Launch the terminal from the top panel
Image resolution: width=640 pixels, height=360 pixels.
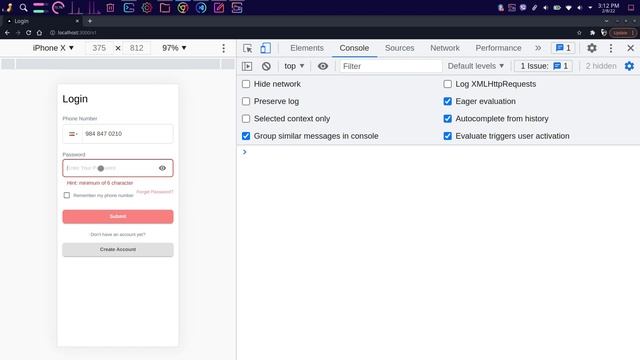(129, 8)
